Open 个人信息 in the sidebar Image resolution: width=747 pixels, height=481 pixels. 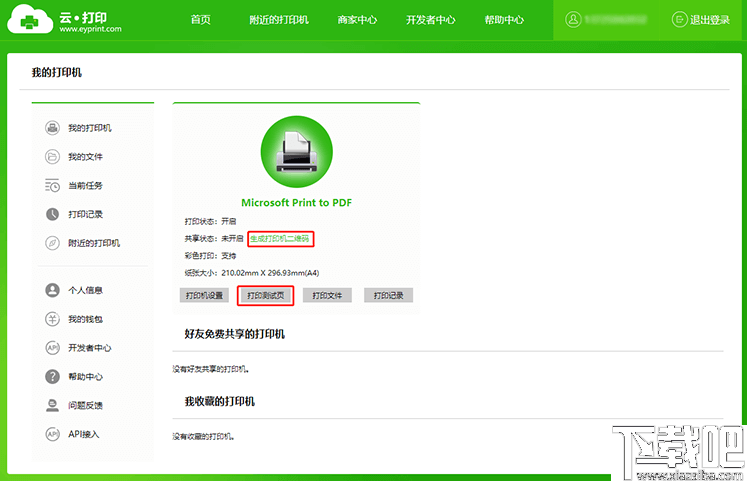(x=85, y=290)
